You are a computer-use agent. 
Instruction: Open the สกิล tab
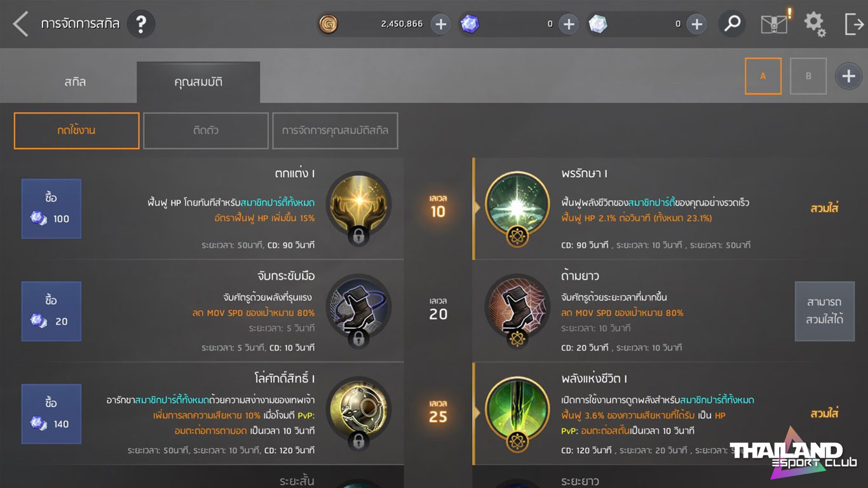point(75,82)
